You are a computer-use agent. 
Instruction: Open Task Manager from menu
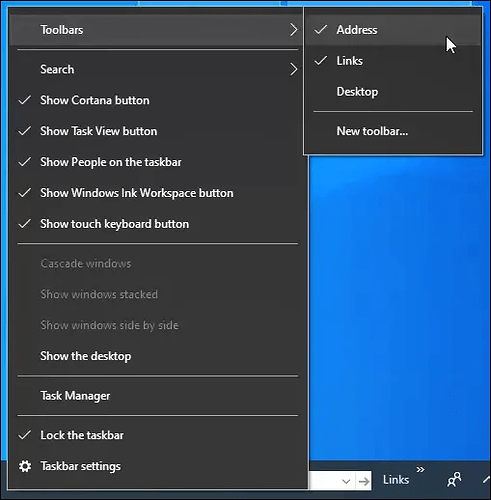pos(157,396)
